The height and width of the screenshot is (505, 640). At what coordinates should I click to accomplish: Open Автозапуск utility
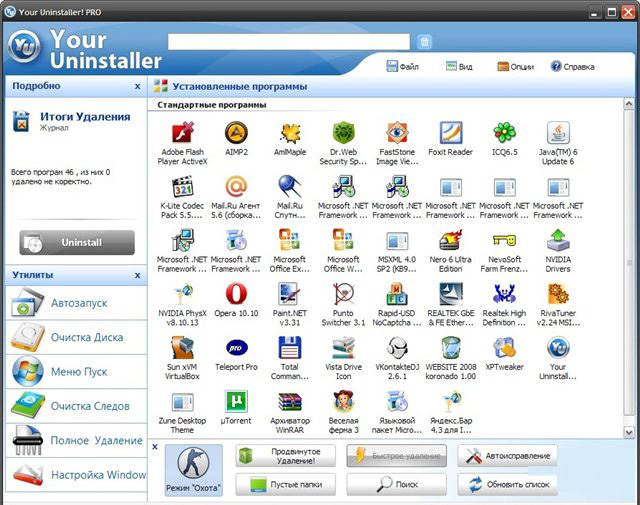pyautogui.click(x=76, y=303)
